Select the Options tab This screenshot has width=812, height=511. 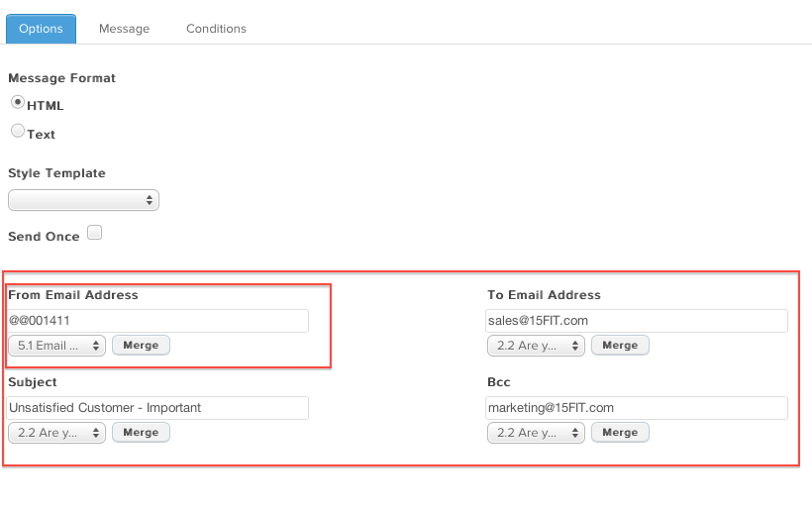(41, 29)
